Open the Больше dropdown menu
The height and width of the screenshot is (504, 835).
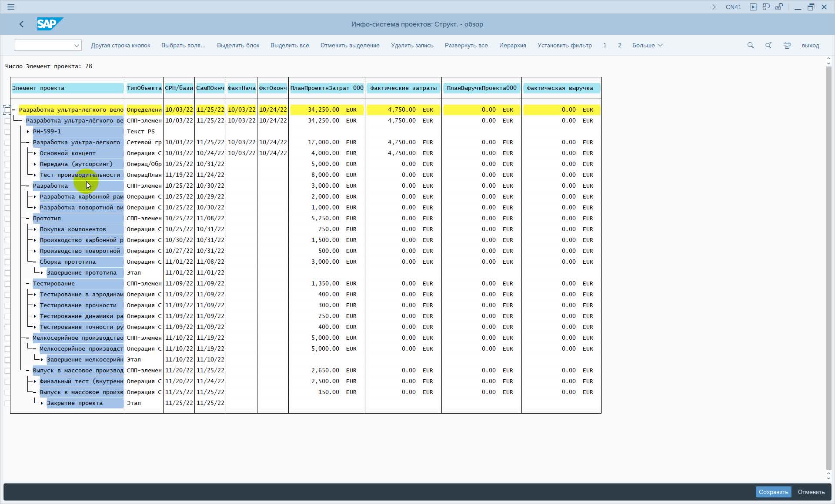pyautogui.click(x=647, y=45)
